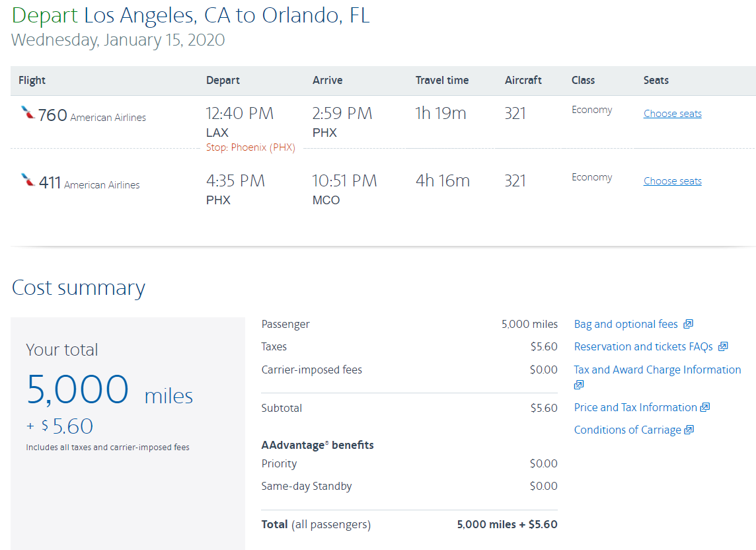Click 4:35 PM departure time

pos(236,181)
